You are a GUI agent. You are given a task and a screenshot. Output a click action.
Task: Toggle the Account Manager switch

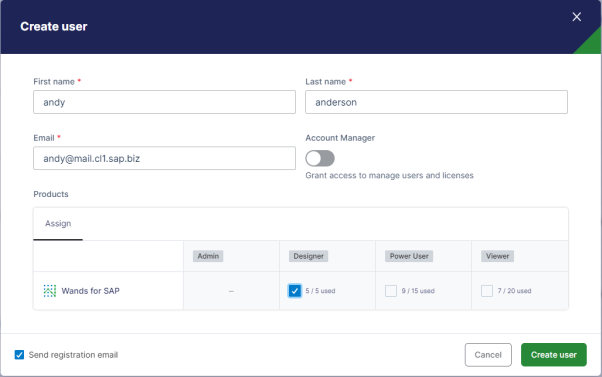tap(320, 158)
